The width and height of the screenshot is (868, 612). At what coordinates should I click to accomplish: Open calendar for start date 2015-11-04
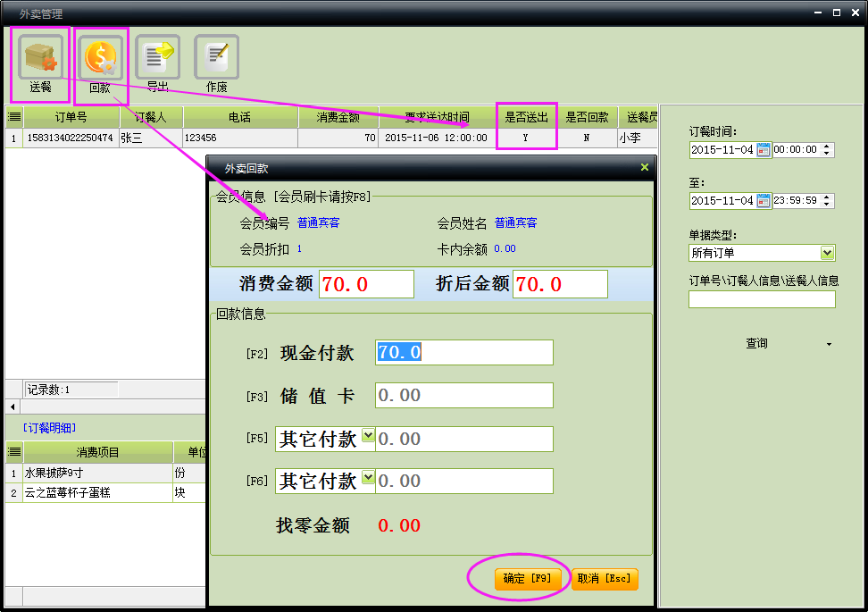point(764,150)
